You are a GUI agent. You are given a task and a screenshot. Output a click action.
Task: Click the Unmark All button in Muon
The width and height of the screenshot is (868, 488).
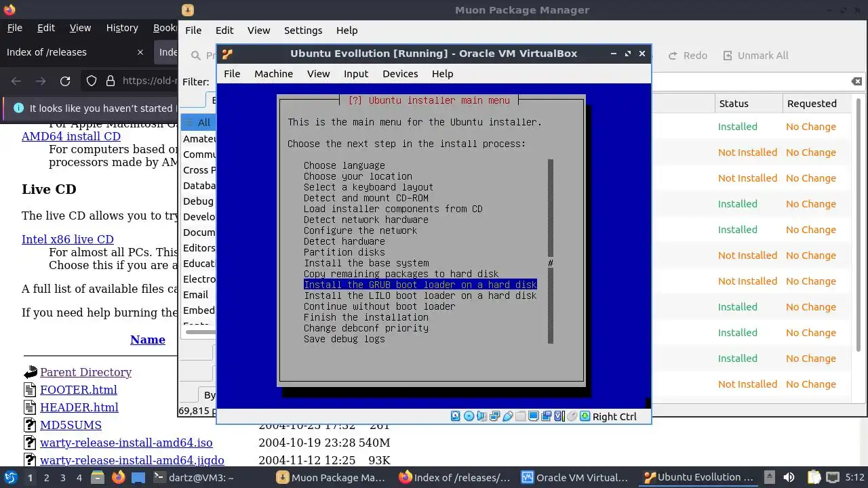pos(755,56)
